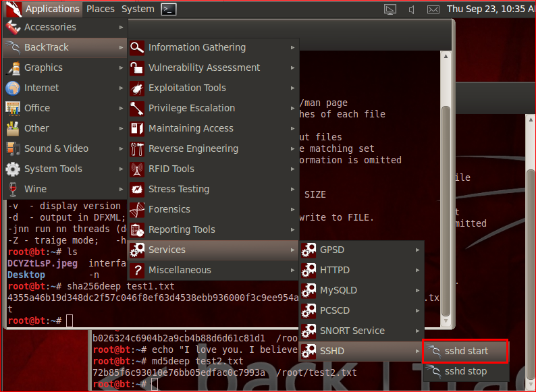Click the front terminal scrollbar thumb
The width and height of the screenshot is (536, 392).
pos(446,211)
